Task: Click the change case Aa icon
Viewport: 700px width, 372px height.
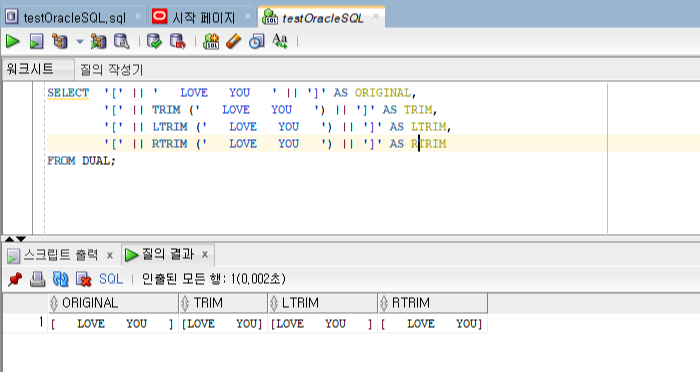Action: point(280,41)
